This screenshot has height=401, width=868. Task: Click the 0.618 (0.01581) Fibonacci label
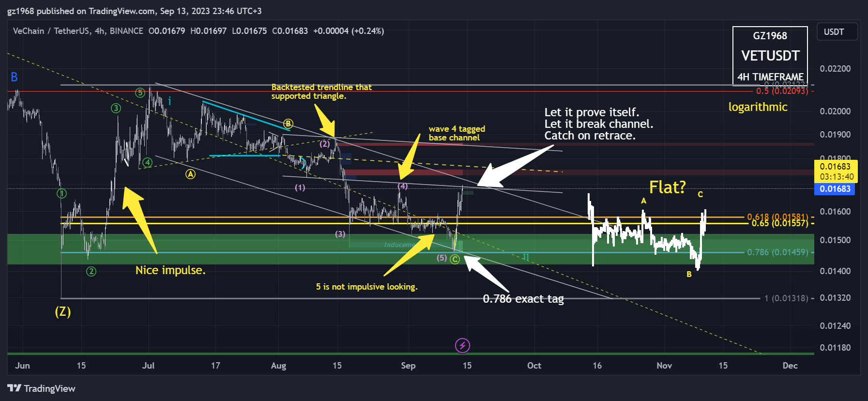[x=777, y=217]
